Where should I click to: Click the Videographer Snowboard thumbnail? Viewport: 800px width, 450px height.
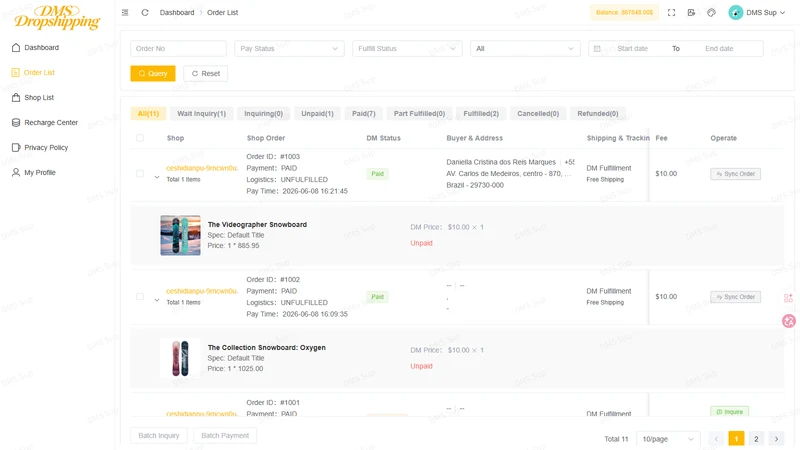pos(180,235)
